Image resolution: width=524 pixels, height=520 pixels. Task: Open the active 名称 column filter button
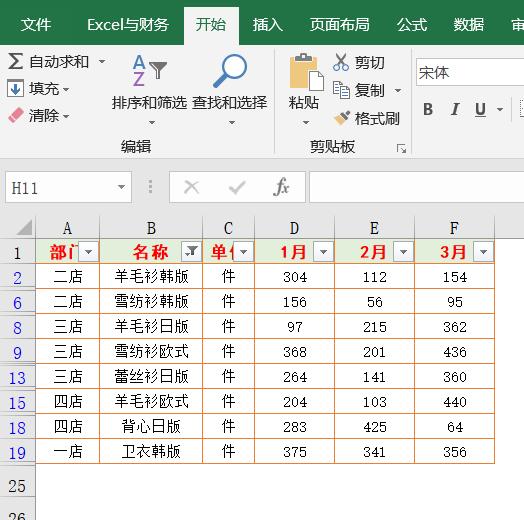[191, 251]
